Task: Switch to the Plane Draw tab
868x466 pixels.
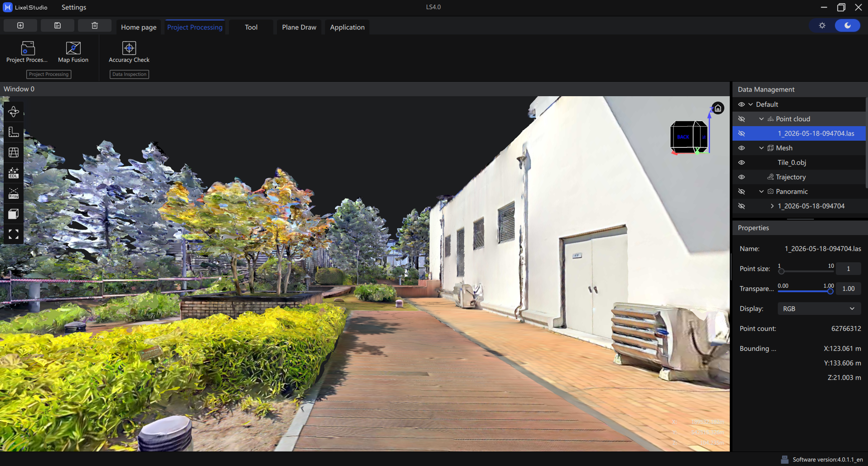Action: (x=299, y=27)
